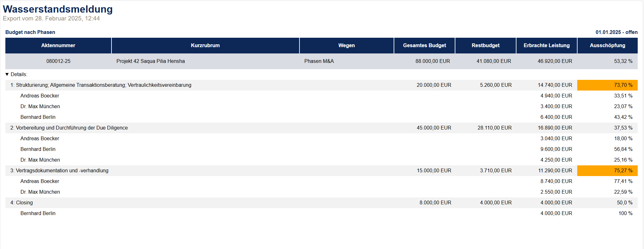Screen dimensions: 644x249
Task: Click the Budget nach Phasen heading
Action: 30,32
